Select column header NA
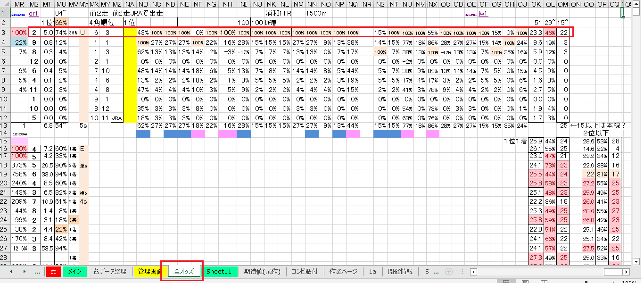The height and width of the screenshot is (283, 644). coord(129,4)
